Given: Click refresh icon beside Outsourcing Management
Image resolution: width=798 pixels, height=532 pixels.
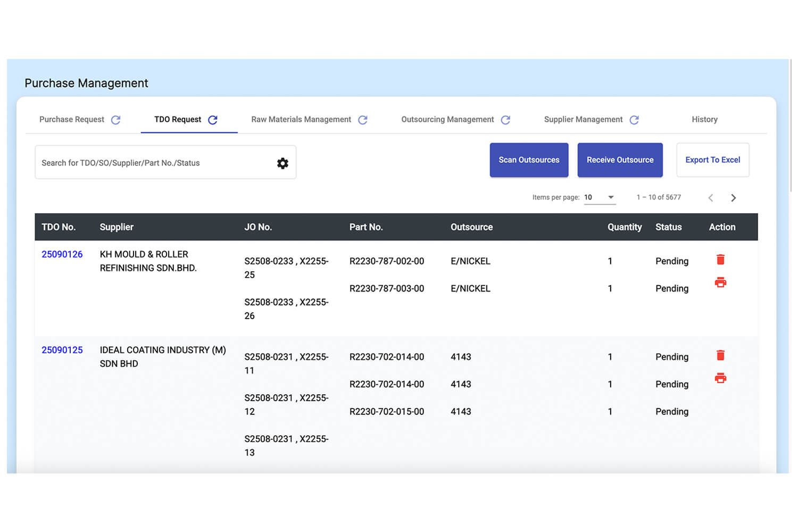Looking at the screenshot, I should tap(505, 120).
